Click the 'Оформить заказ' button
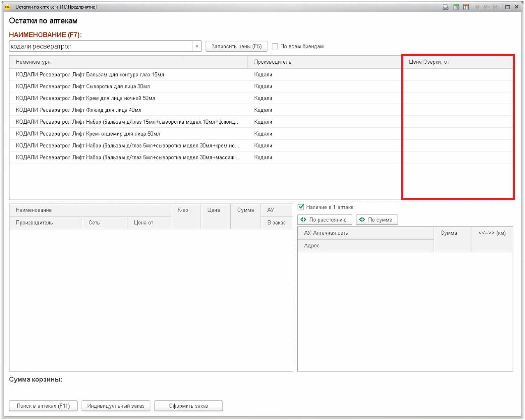 (x=188, y=406)
